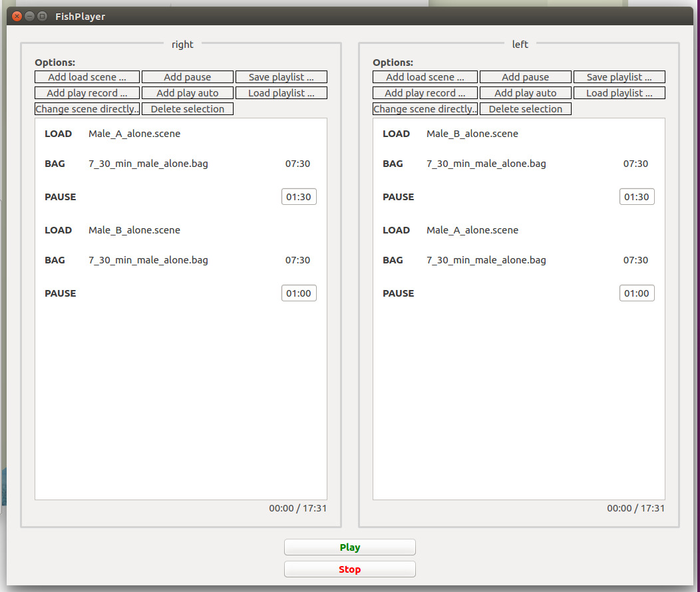
Task: Click 00:00 / 17:31 time in left panel
Action: coord(635,508)
